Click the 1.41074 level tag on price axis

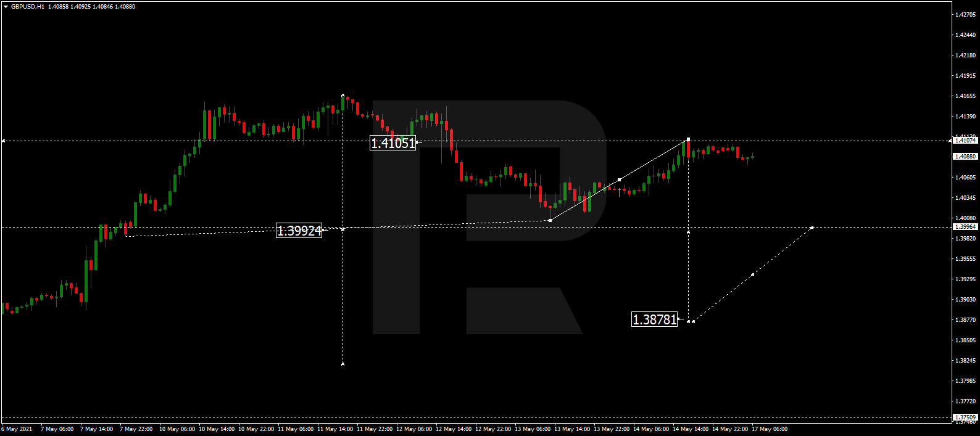click(x=966, y=141)
